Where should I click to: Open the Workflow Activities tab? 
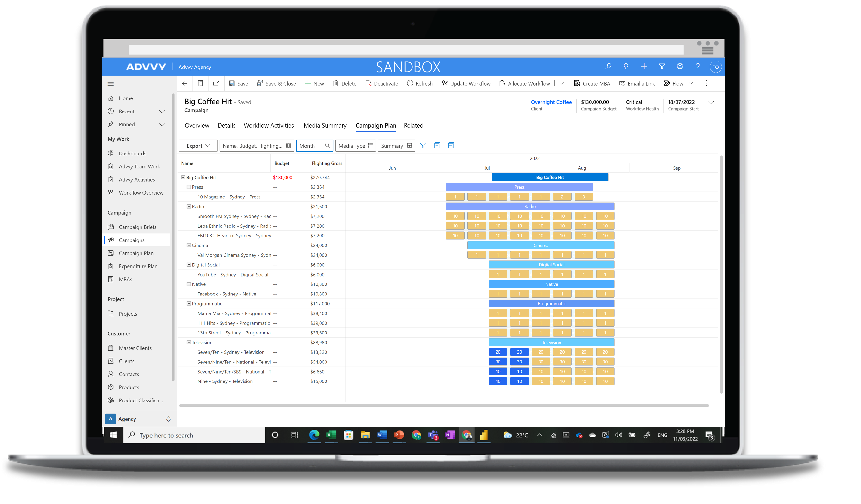click(x=269, y=125)
